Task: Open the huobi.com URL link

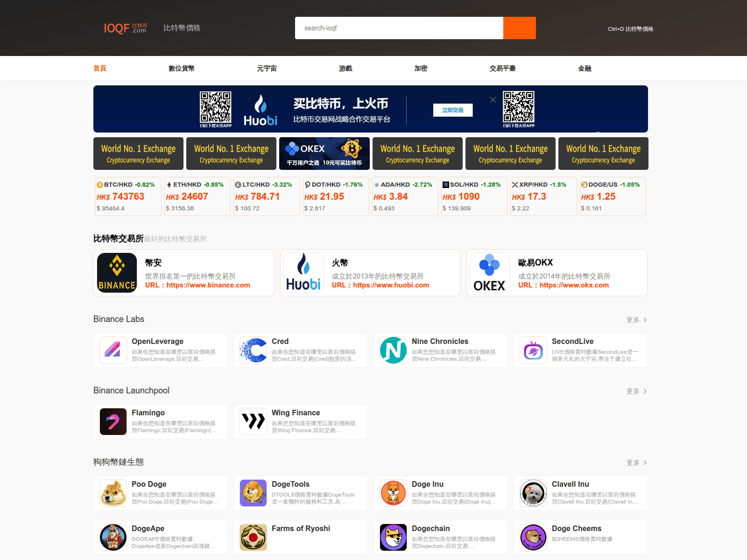Action: pos(391,285)
